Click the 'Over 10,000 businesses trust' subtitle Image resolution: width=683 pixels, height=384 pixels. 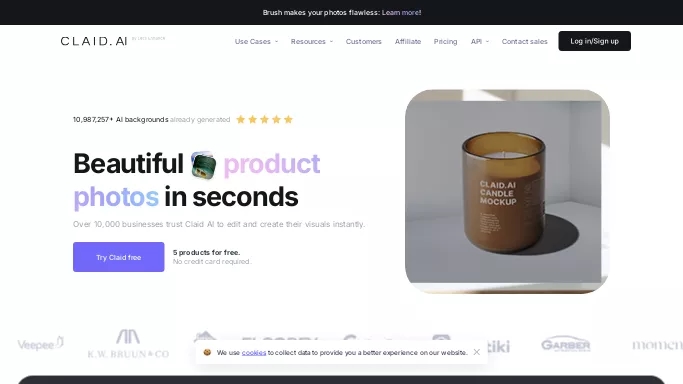pyautogui.click(x=219, y=224)
